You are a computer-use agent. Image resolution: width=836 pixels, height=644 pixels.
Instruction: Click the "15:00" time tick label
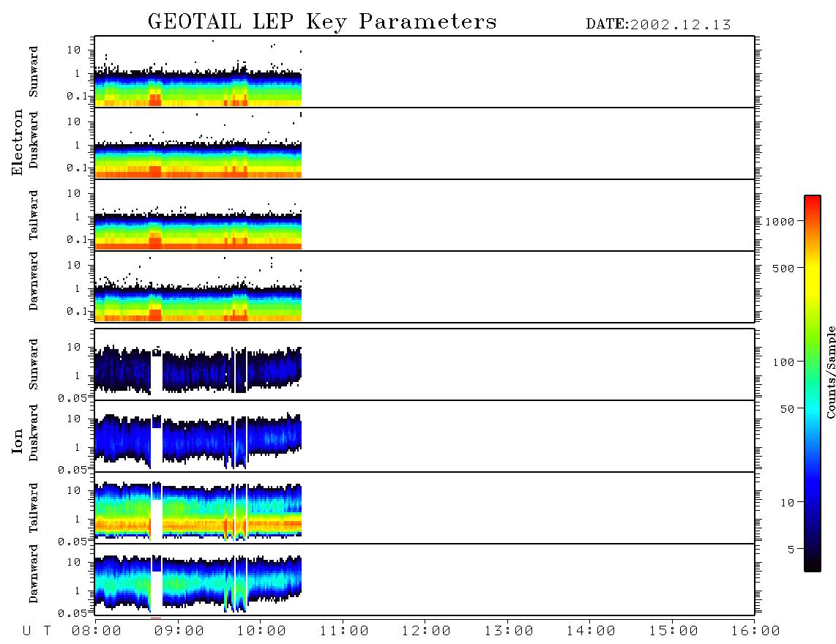673,632
